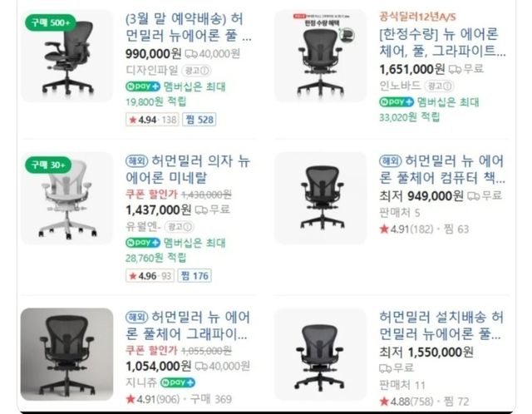This screenshot has height=414, width=532.
Task: Toggle the 찜 528 wishlist button
Action: [x=199, y=120]
